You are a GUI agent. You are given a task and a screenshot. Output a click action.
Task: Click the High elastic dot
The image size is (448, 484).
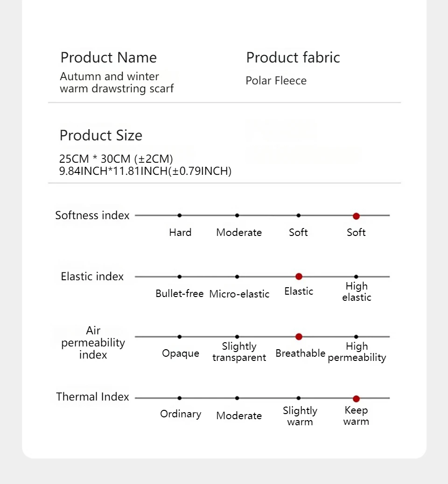356,277
